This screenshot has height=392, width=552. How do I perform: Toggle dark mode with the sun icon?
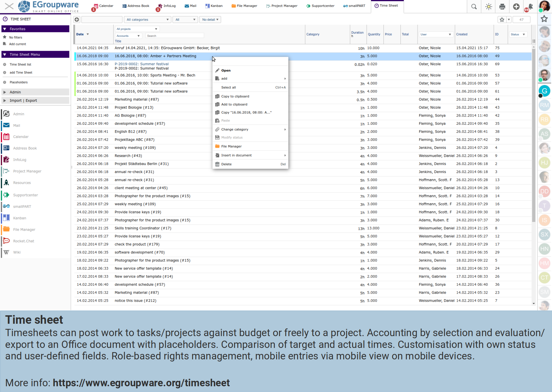pyautogui.click(x=488, y=7)
